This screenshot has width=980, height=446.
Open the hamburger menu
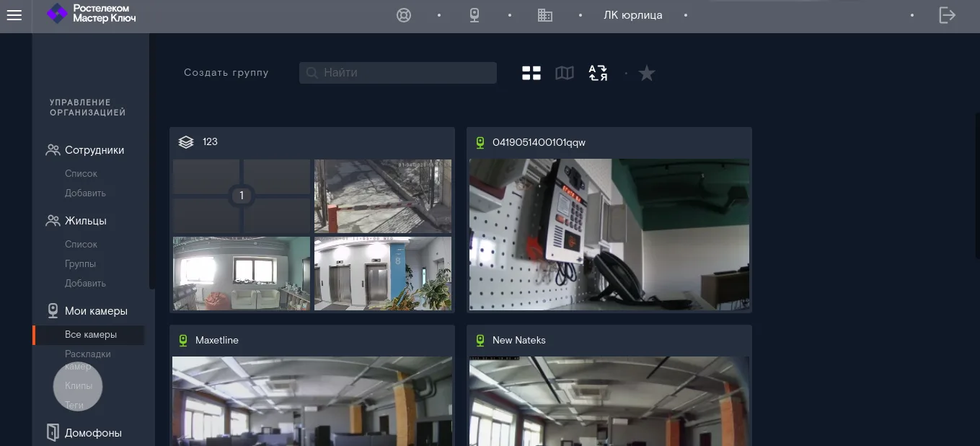tap(14, 15)
